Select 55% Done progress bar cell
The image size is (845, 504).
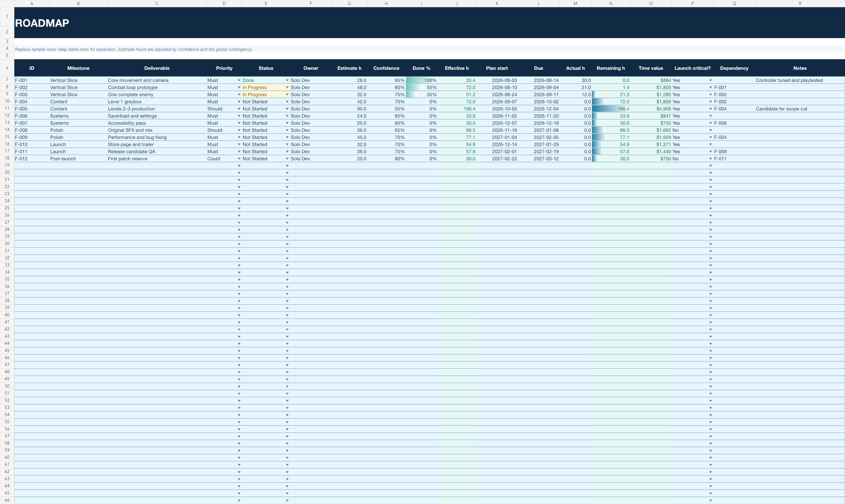click(422, 88)
